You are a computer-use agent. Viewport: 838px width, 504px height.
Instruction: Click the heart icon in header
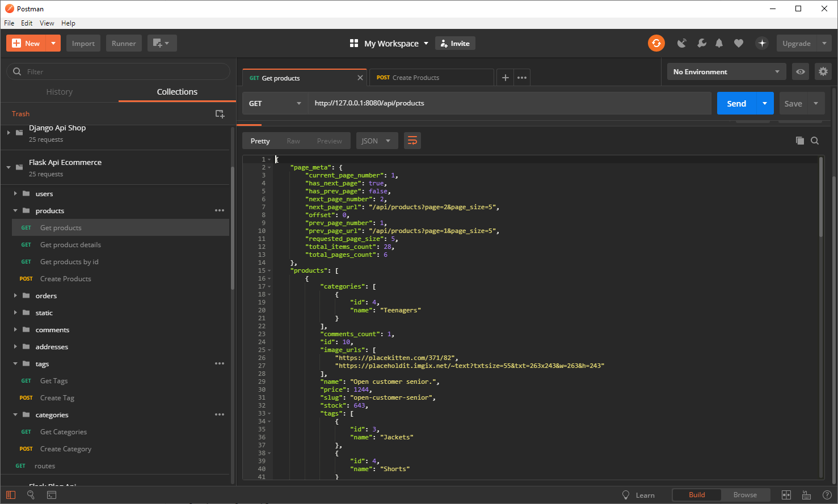[739, 43]
